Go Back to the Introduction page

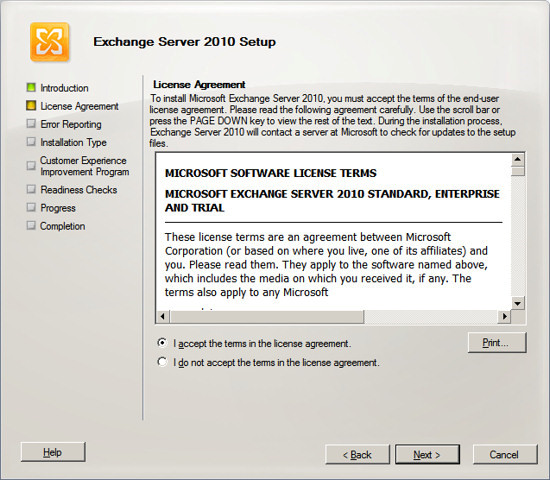357,455
